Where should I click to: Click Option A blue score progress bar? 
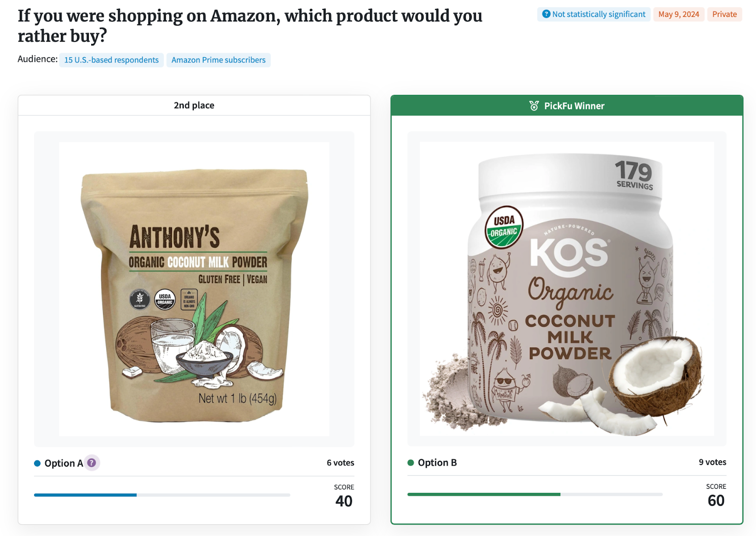pyautogui.click(x=162, y=495)
